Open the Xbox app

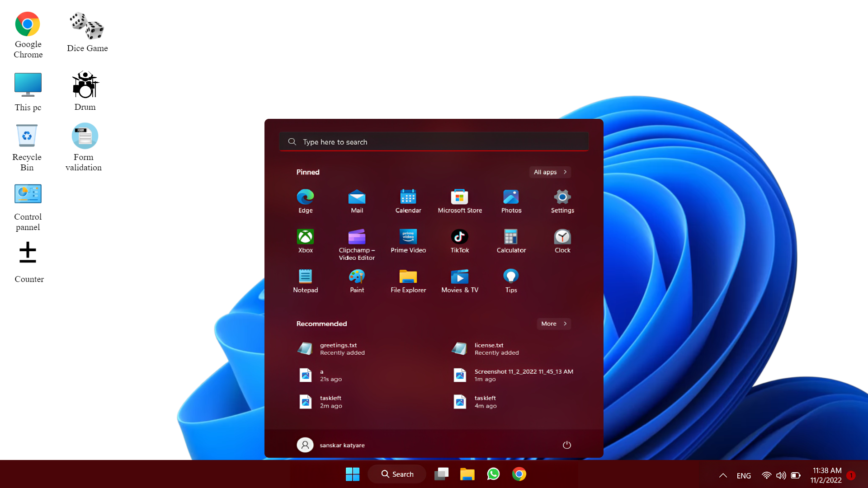tap(305, 240)
